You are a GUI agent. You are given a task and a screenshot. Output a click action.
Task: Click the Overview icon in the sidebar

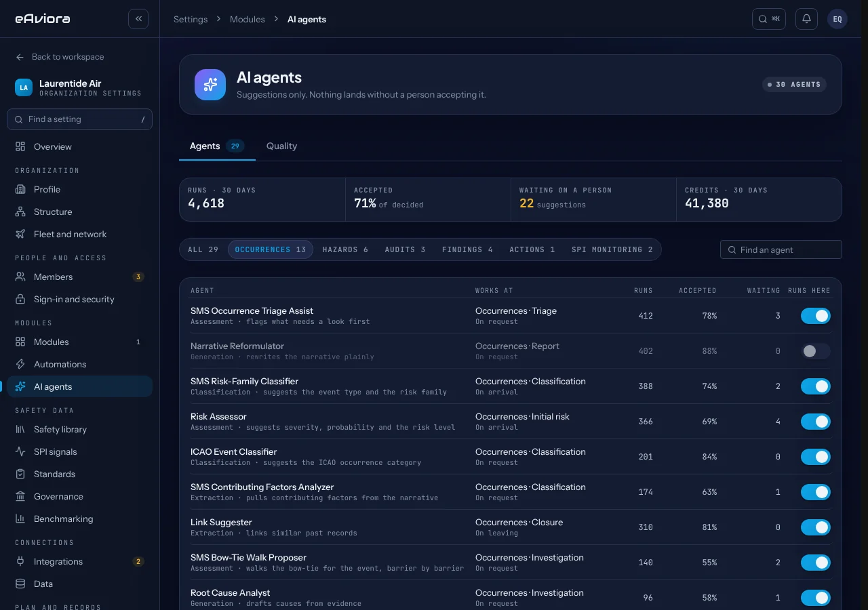[20, 146]
